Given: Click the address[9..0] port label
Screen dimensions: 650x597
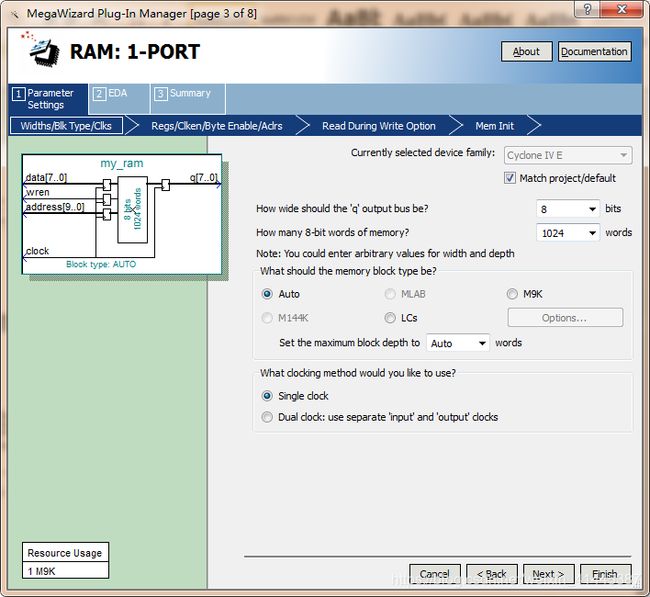Looking at the screenshot, I should pos(55,206).
